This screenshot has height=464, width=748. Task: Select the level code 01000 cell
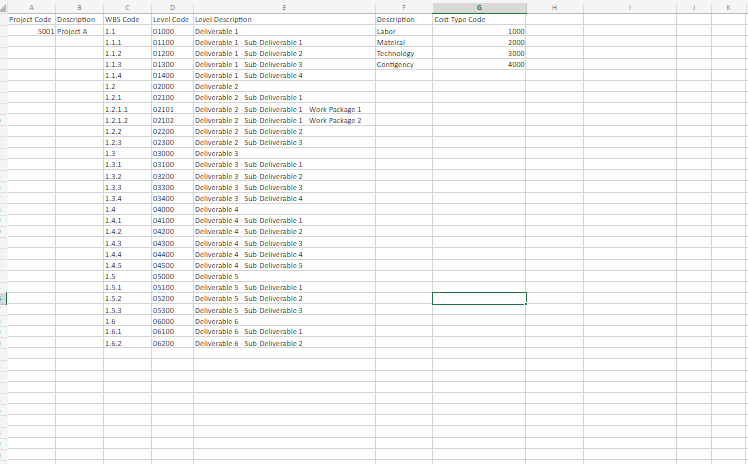[172, 31]
